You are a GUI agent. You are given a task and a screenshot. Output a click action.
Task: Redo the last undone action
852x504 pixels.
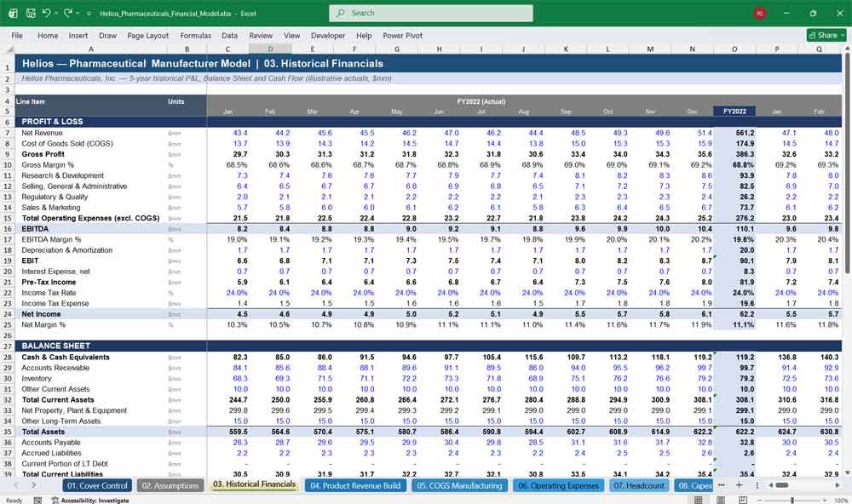pyautogui.click(x=68, y=13)
